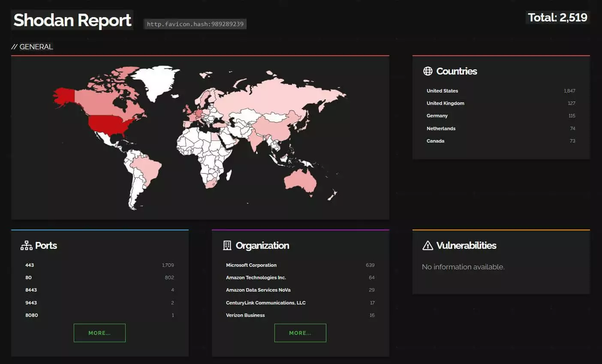The height and width of the screenshot is (364, 602).
Task: Select port 443 in the Ports list
Action: click(30, 265)
